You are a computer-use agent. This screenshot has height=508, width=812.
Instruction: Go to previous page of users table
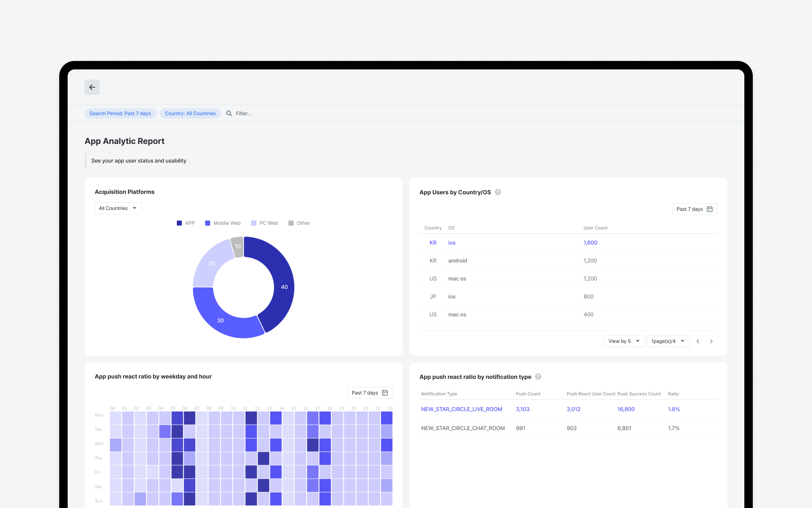pos(698,341)
